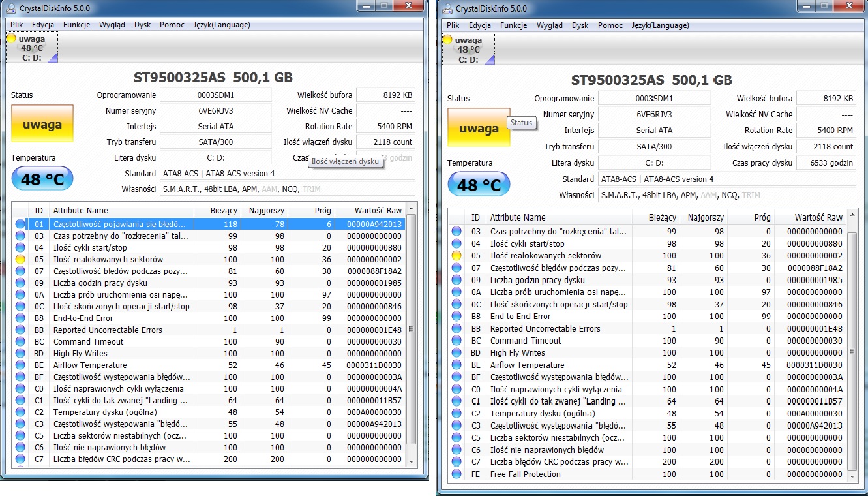This screenshot has width=868, height=496.
Task: Click scroll-up arrow of left window list
Action: (x=411, y=208)
